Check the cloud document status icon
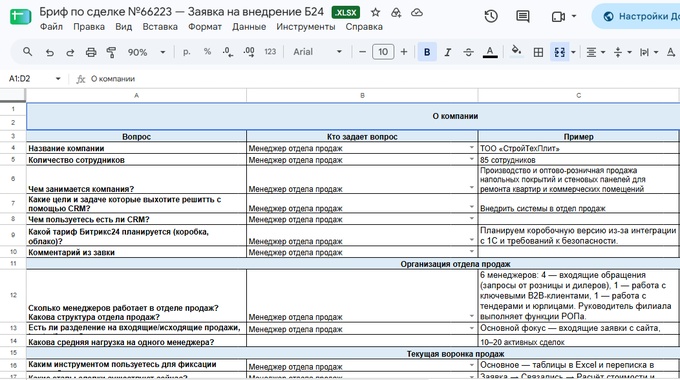This screenshot has width=680, height=380. click(417, 13)
